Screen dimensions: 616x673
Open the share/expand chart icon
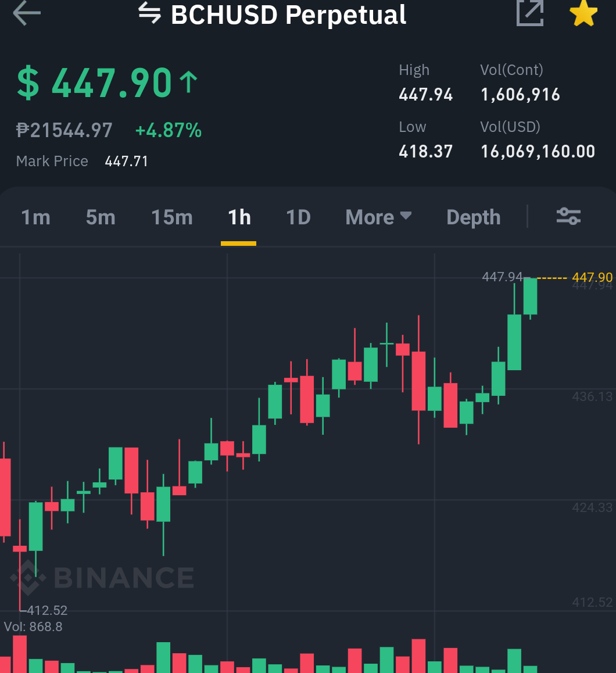(530, 13)
